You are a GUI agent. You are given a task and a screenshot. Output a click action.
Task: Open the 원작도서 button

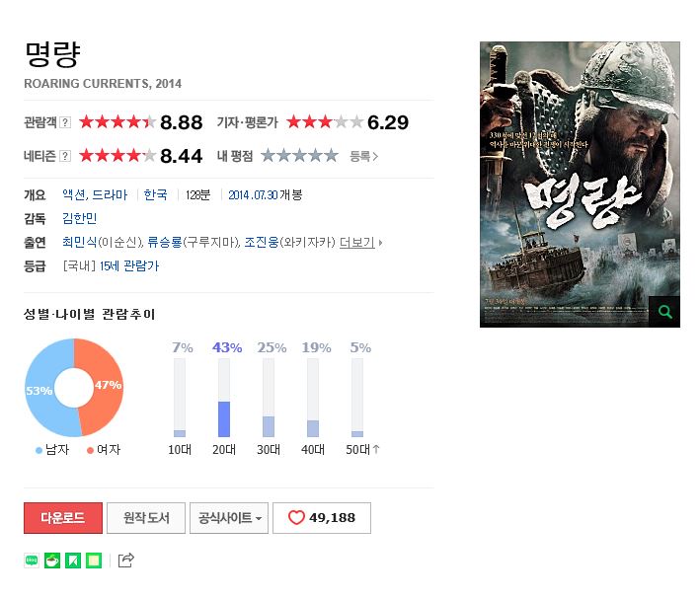pyautogui.click(x=146, y=518)
